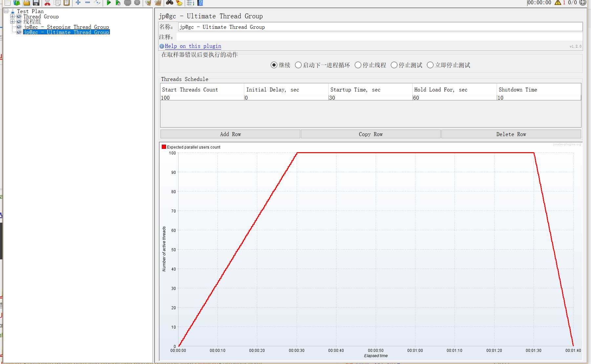Select the 继续 radio button
Viewport: 591px width, 364px height.
274,65
